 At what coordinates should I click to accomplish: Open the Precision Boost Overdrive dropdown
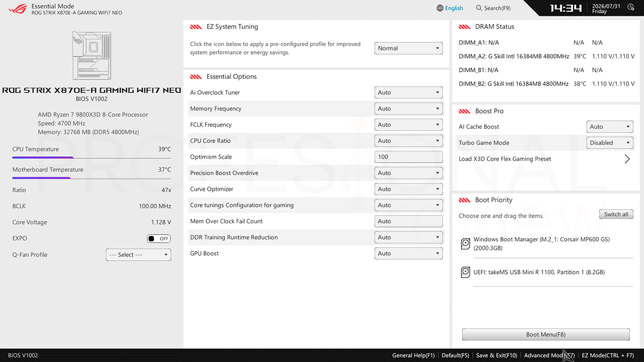tap(408, 173)
